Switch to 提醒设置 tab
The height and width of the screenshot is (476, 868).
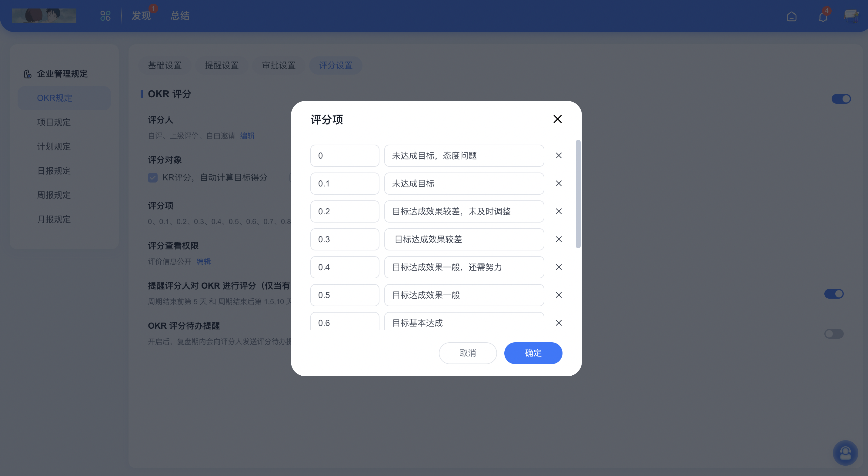(x=222, y=65)
